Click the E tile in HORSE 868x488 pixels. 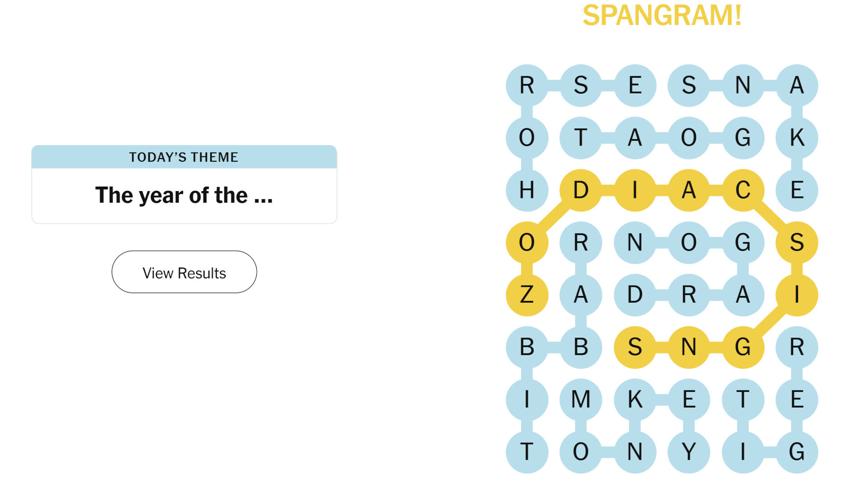click(635, 85)
